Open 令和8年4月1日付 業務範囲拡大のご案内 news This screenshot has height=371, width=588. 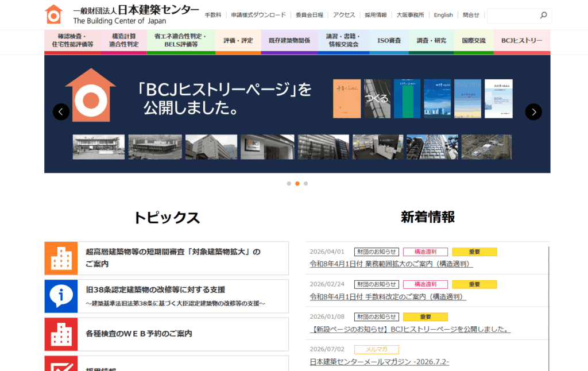(392, 264)
